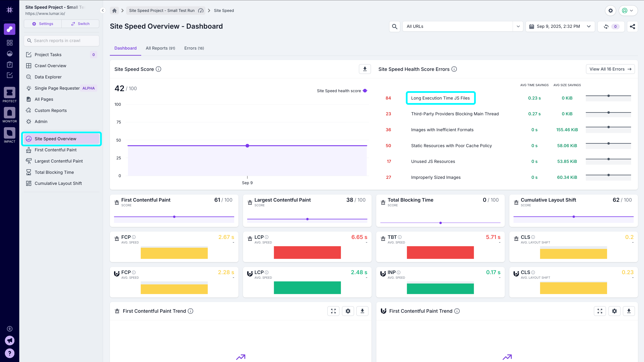Open the Long Execution Time JS Files report
This screenshot has height=362, width=644.
click(441, 98)
